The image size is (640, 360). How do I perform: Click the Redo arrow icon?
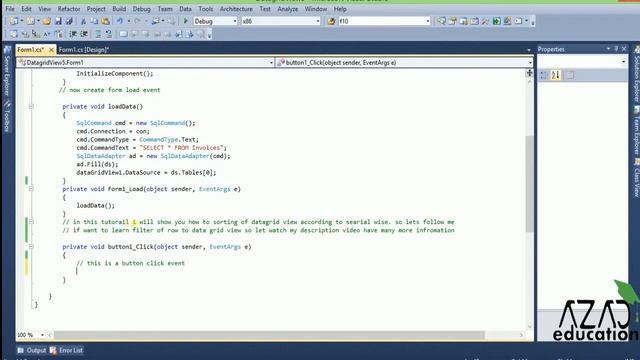point(138,21)
